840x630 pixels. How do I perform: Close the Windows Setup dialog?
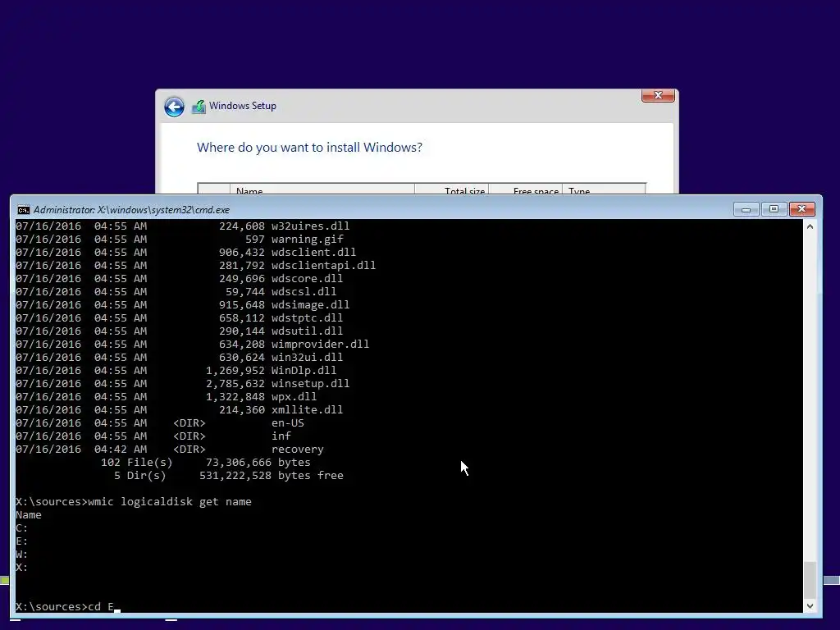[658, 95]
